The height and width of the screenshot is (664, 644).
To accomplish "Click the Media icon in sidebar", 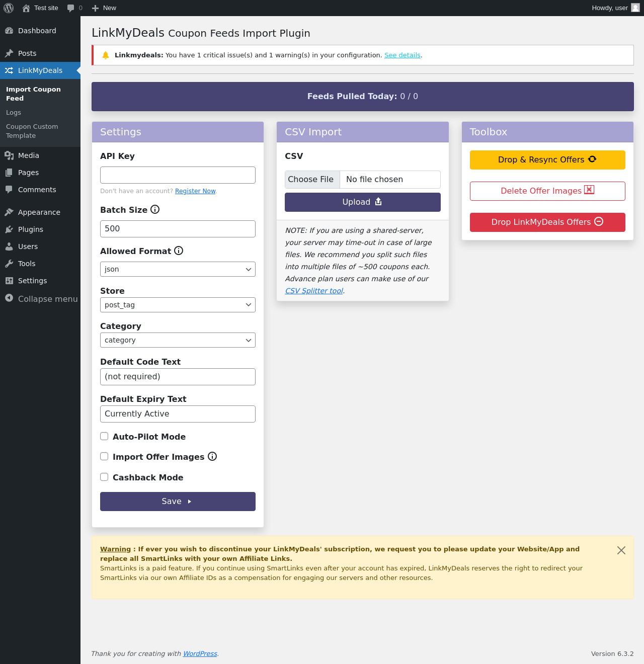I will tap(9, 155).
